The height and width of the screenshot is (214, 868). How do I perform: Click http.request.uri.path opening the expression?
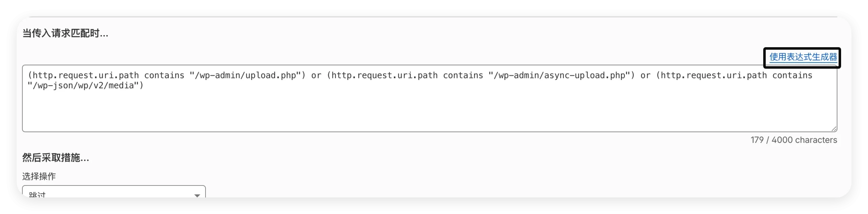86,75
